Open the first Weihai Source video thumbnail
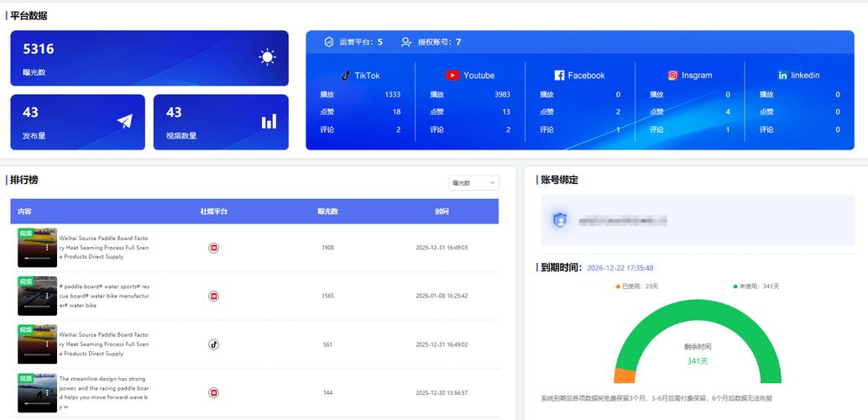The width and height of the screenshot is (868, 420). pos(37,247)
